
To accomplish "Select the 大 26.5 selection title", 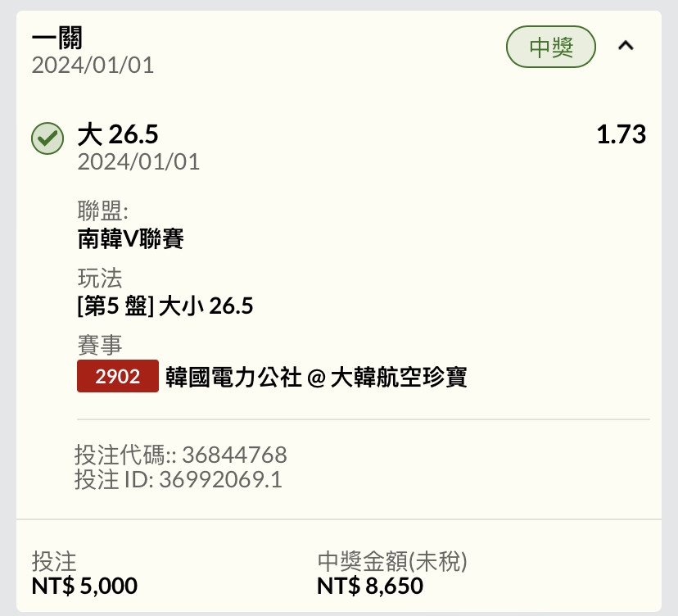I will [118, 134].
